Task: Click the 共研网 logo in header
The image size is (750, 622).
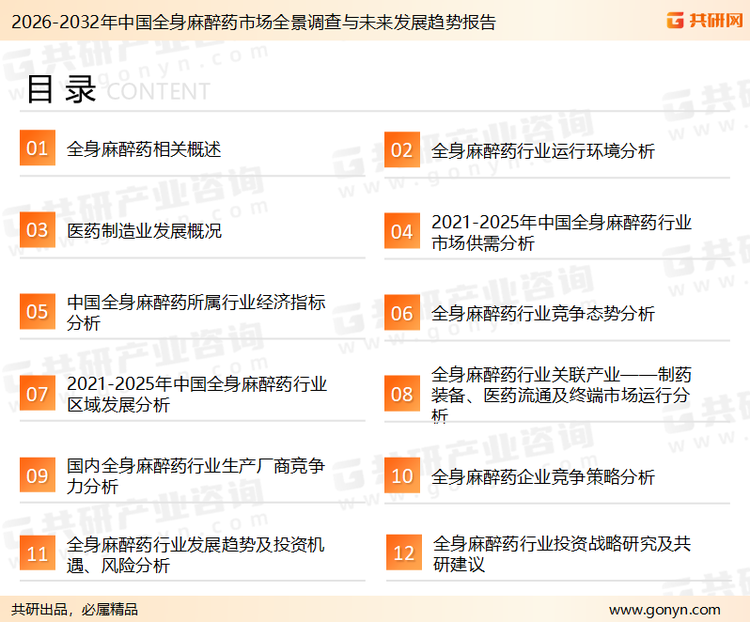Action: point(702,20)
